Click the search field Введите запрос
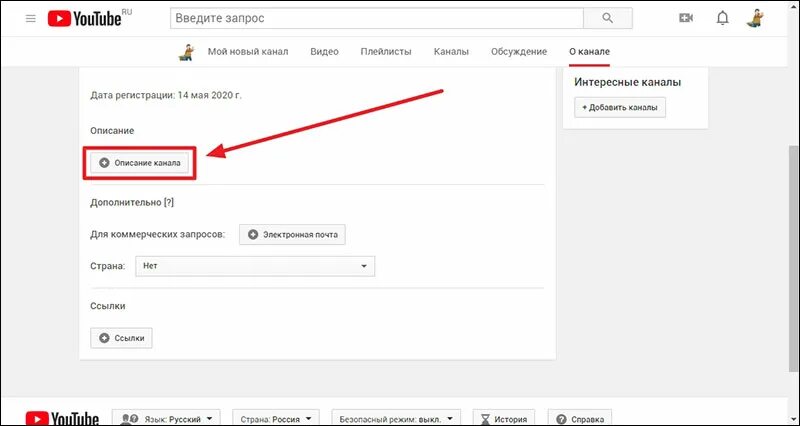 coord(377,19)
